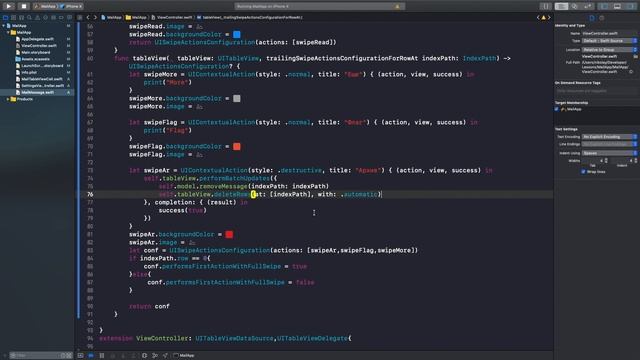The height and width of the screenshot is (360, 640).
Task: Click the Stop button in the toolbar
Action: coord(24,6)
